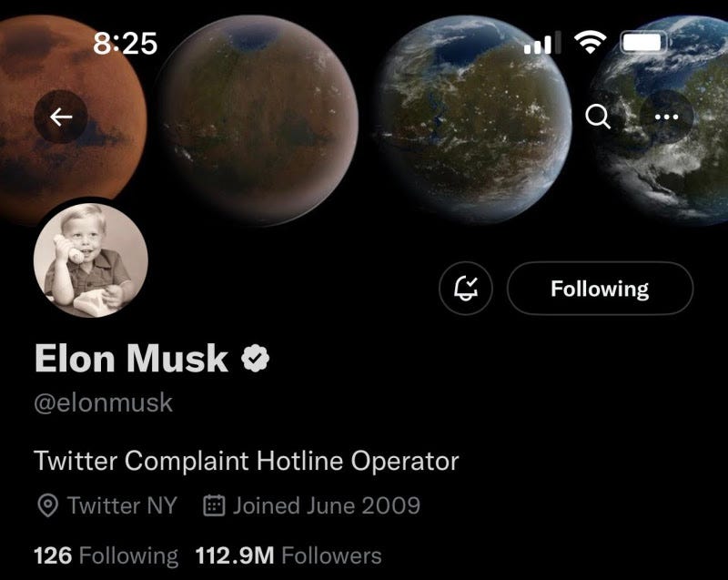Image resolution: width=728 pixels, height=580 pixels.
Task: Tap the battery indicator icon
Action: coord(645,42)
